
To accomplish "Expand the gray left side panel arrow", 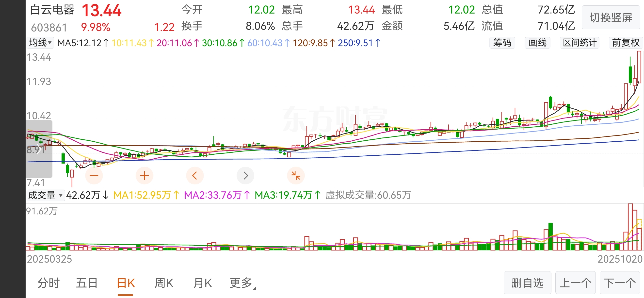I will tap(39, 149).
